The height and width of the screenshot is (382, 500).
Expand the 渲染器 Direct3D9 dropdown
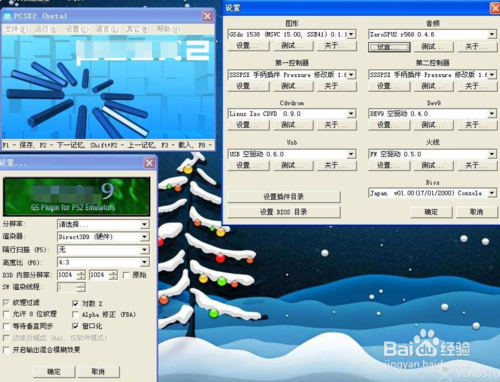click(144, 237)
